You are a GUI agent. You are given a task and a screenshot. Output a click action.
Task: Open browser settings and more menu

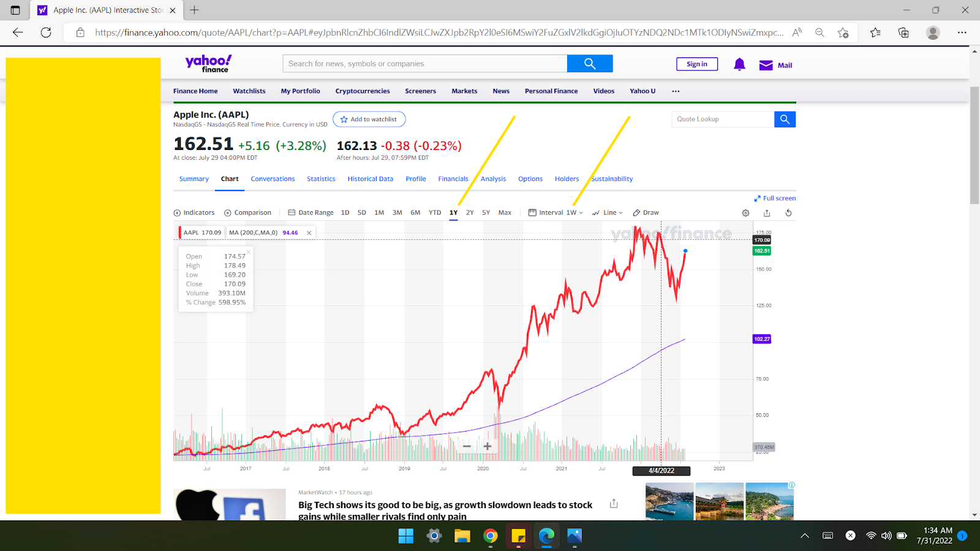coord(962,32)
